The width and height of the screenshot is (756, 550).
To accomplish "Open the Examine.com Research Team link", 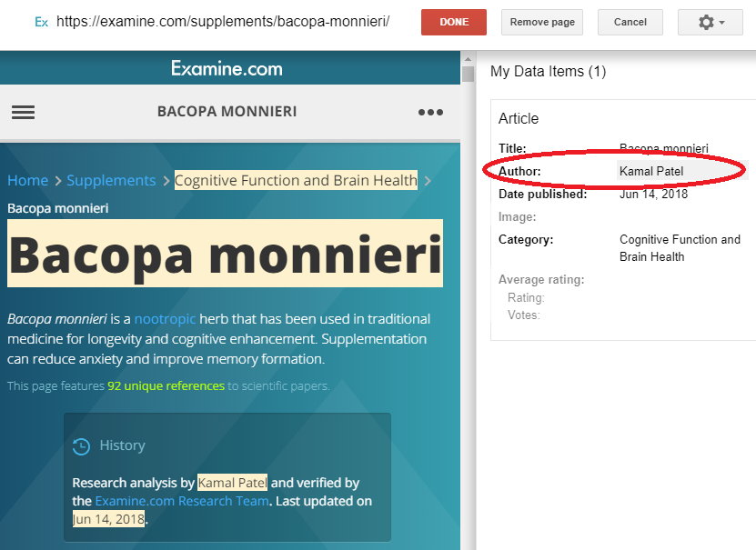I will [182, 501].
